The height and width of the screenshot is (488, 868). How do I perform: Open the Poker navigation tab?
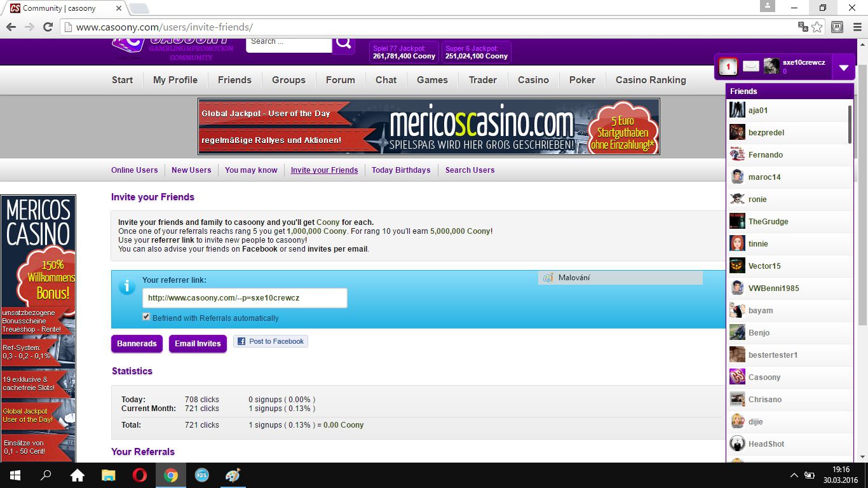click(582, 80)
